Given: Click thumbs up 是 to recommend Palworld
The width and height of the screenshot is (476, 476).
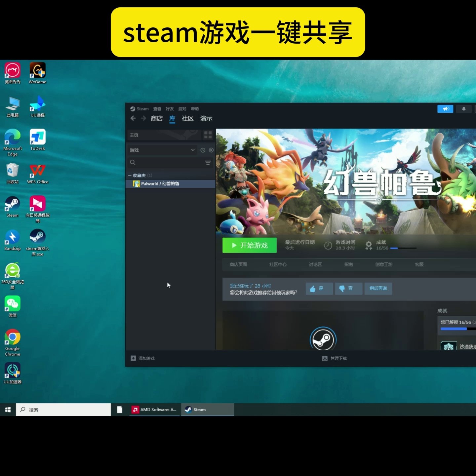Looking at the screenshot, I should (318, 289).
